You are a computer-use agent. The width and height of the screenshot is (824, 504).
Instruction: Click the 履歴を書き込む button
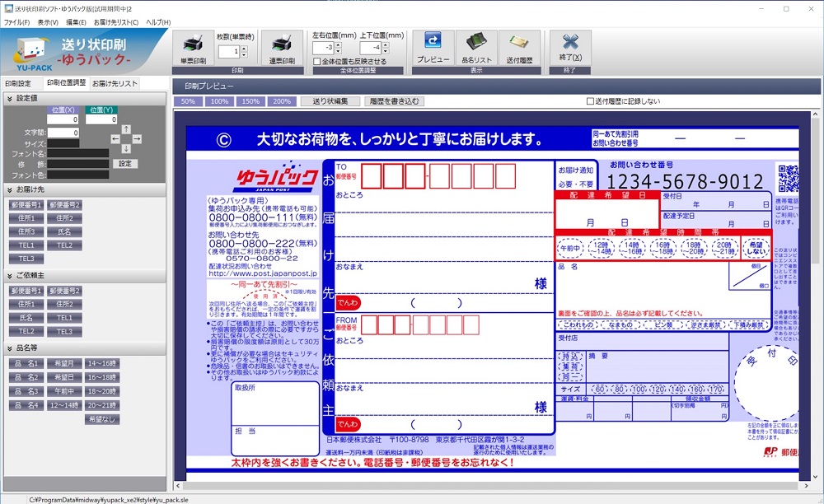pos(394,101)
